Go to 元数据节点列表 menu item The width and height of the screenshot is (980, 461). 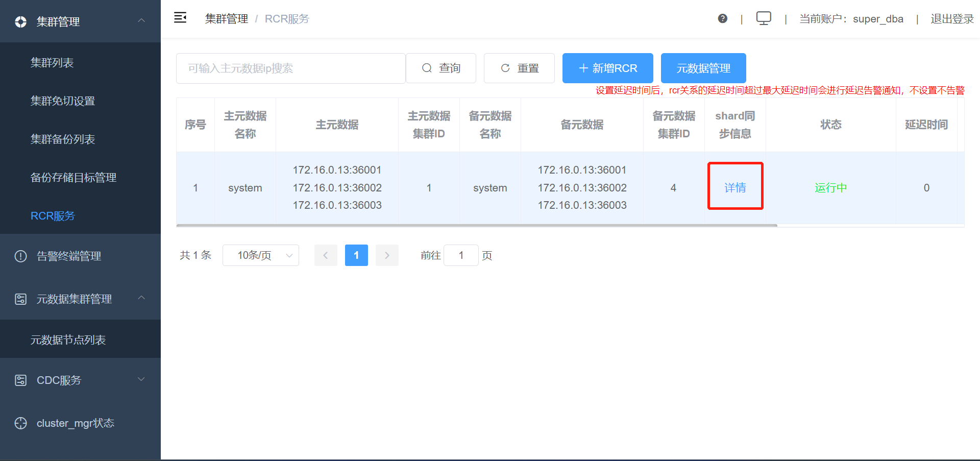pyautogui.click(x=68, y=340)
